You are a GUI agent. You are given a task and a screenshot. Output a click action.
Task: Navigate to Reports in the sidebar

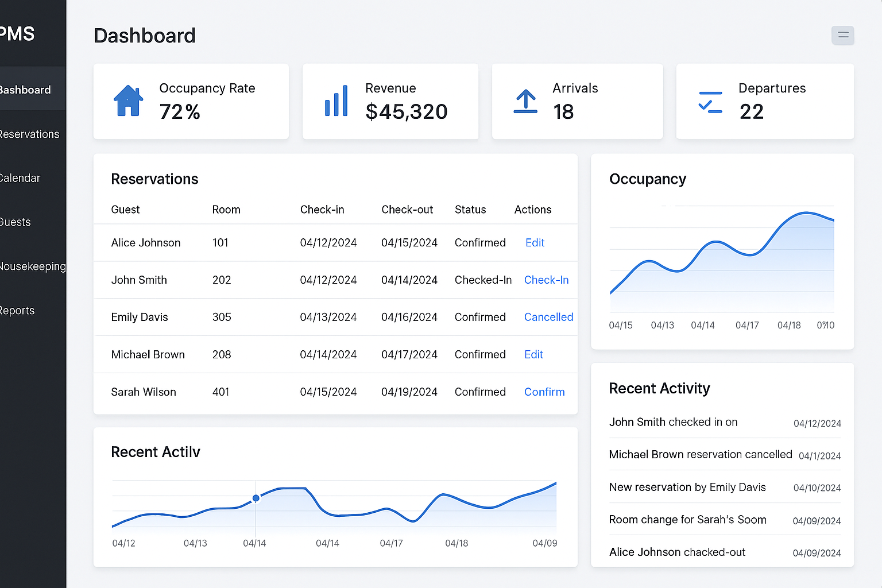pyautogui.click(x=18, y=311)
